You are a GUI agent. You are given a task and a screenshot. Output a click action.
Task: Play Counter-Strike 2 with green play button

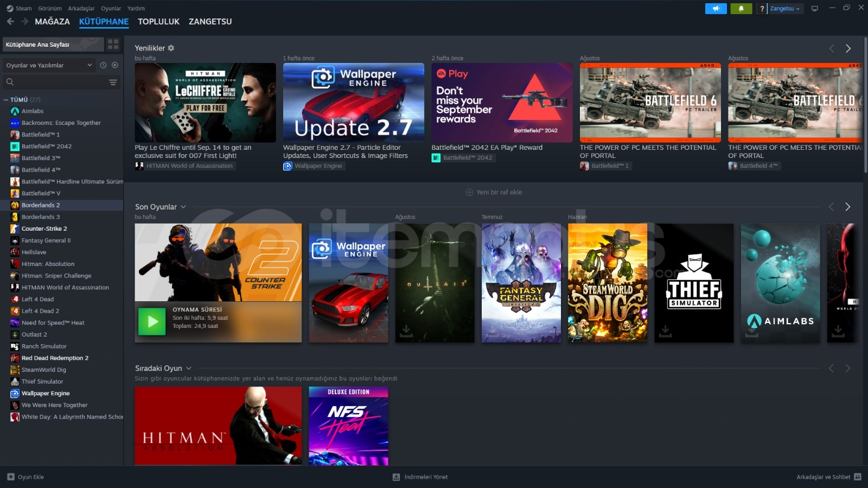152,321
